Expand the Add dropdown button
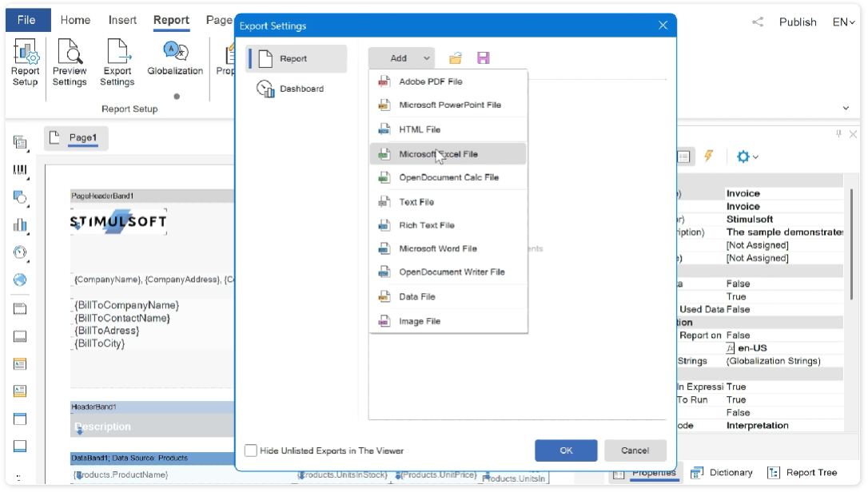Image resolution: width=868 pixels, height=496 pixels. tap(401, 58)
